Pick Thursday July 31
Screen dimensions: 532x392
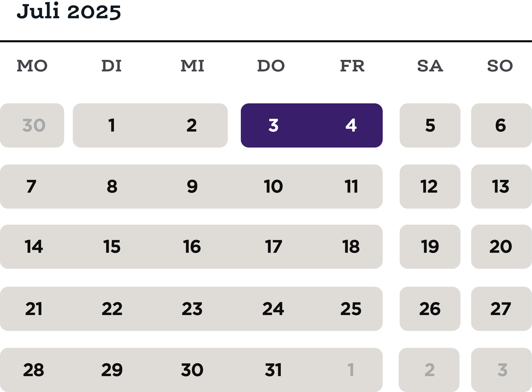[273, 370]
